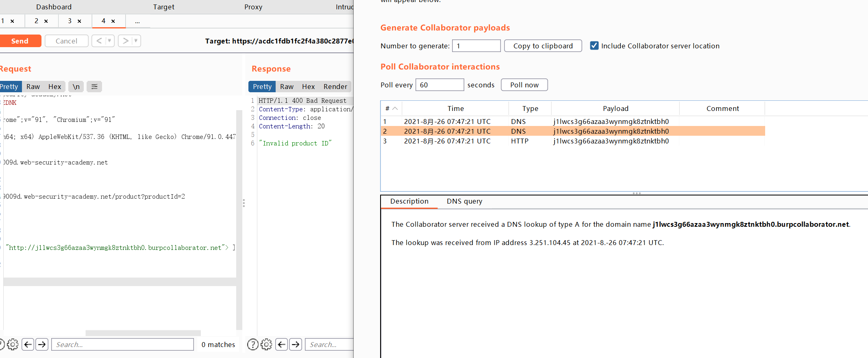
Task: Switch response view to Pretty
Action: (262, 87)
